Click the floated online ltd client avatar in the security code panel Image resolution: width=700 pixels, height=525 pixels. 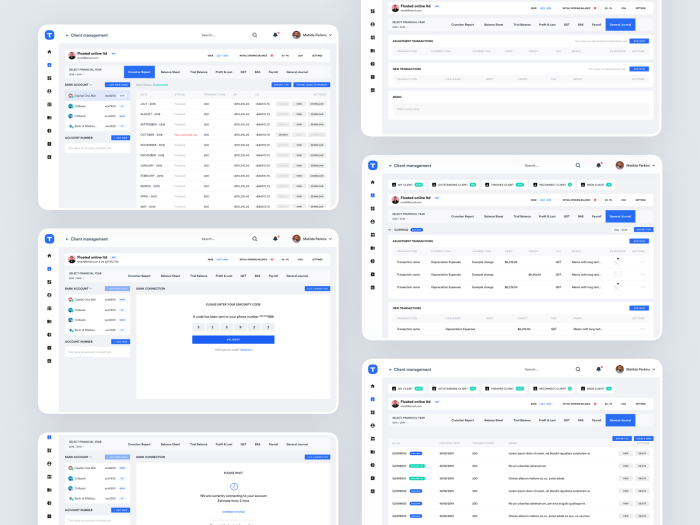[x=71, y=259]
